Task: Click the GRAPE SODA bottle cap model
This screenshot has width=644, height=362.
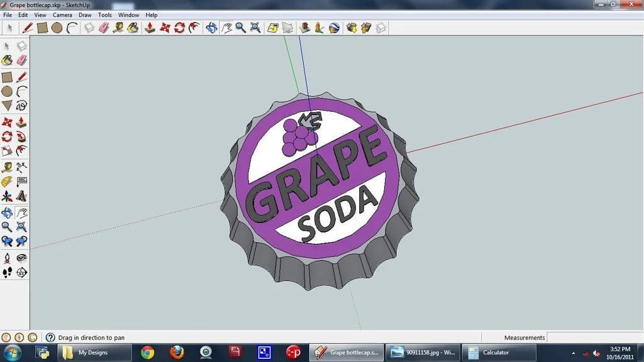Action: [320, 191]
